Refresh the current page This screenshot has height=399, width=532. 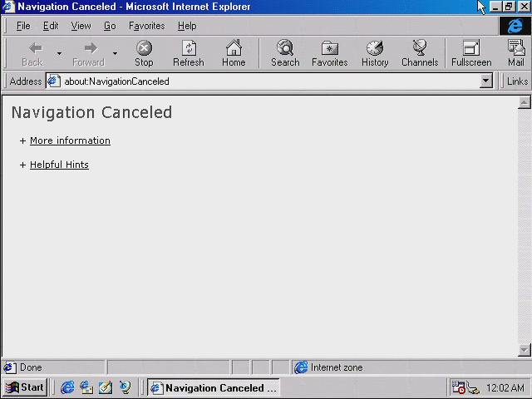(x=189, y=53)
